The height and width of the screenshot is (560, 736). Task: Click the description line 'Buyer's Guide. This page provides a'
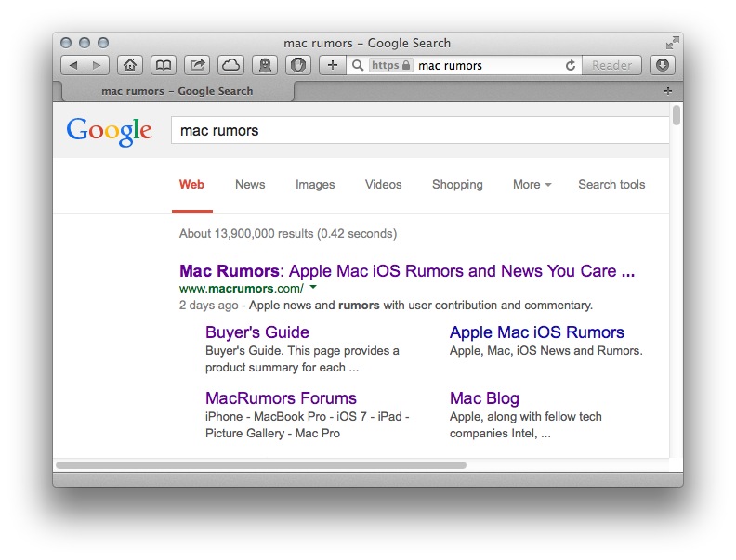click(x=302, y=351)
